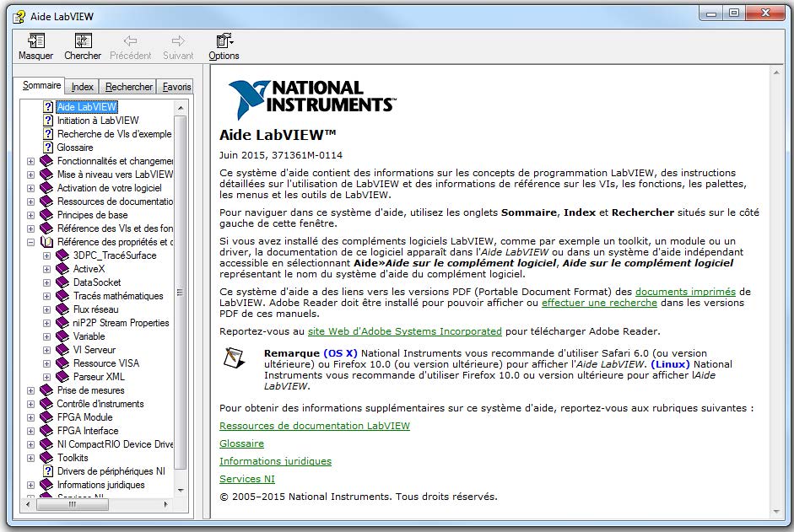Screen dimensions: 794x532
Task: Select the Aide LabVIEW tree item
Action: click(x=87, y=107)
